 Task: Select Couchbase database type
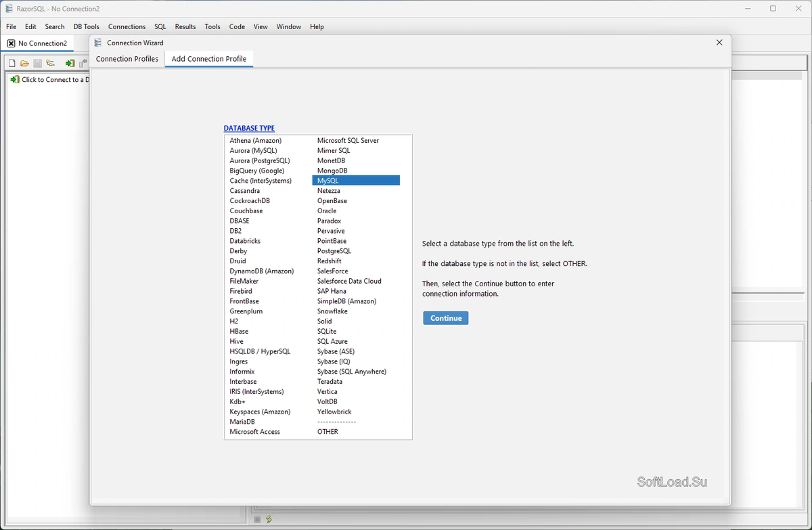click(246, 211)
